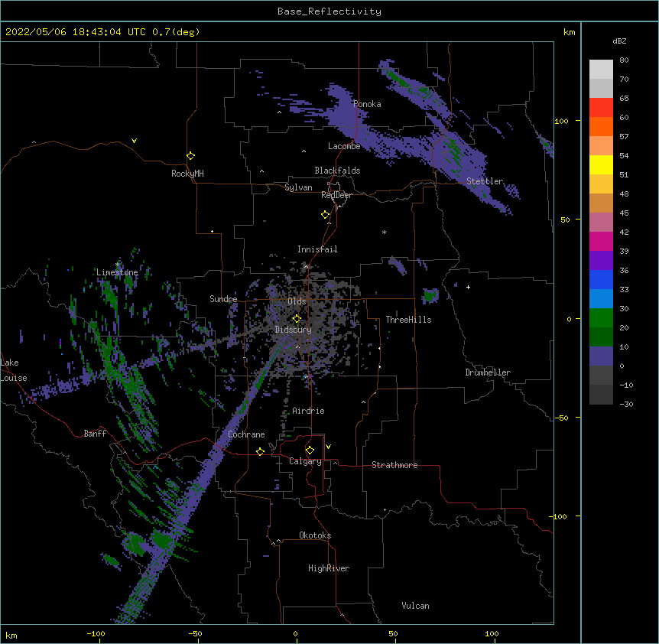Pick the yellow 51-54 dBZ legend swatch
Screen dimensions: 659x644
click(x=601, y=164)
